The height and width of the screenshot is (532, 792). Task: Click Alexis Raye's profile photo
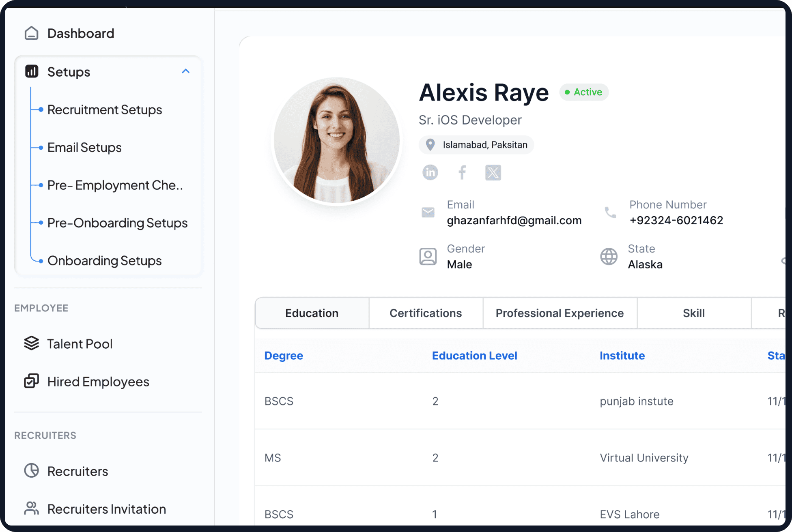tap(337, 140)
